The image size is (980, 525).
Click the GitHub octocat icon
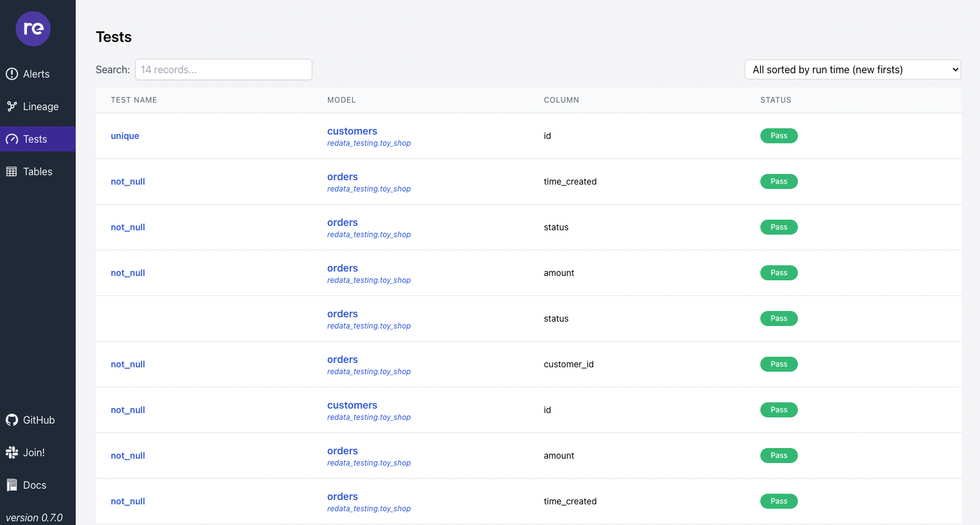click(x=12, y=420)
